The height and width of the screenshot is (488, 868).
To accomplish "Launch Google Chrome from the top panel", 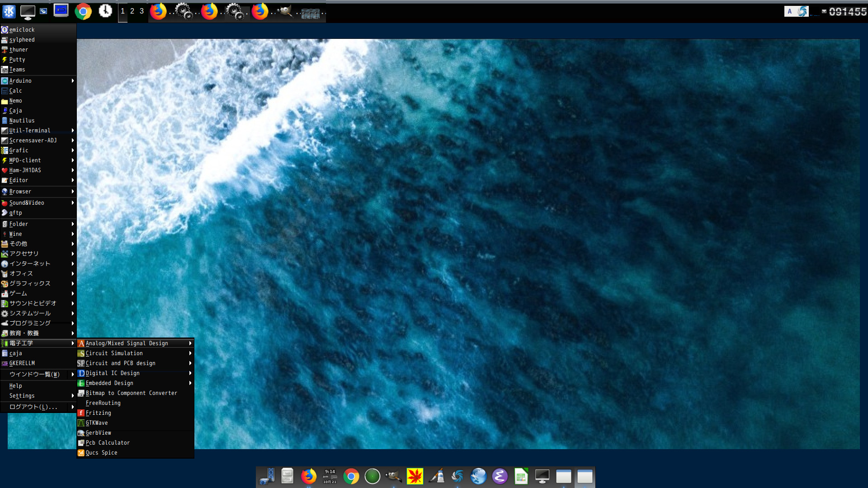I will pyautogui.click(x=83, y=12).
